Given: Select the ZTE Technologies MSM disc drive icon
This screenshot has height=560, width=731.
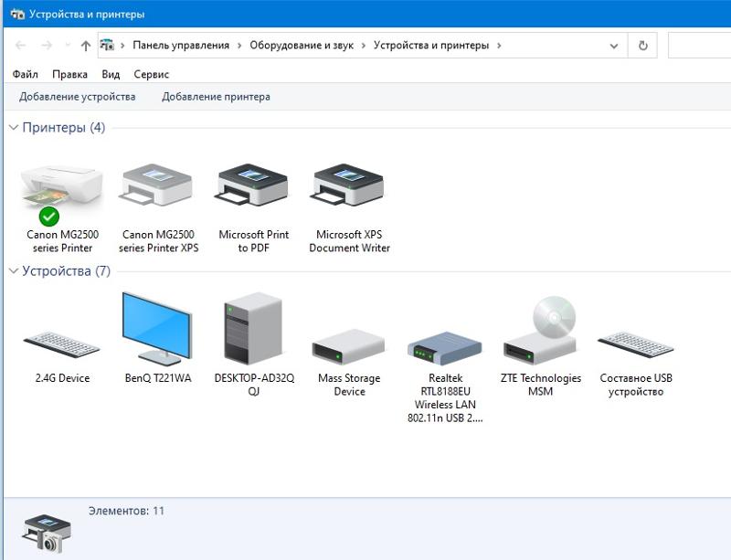Looking at the screenshot, I should (x=540, y=331).
